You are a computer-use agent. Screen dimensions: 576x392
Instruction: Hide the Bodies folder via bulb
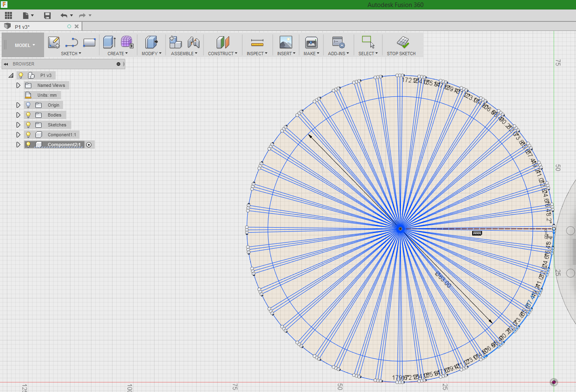click(28, 115)
